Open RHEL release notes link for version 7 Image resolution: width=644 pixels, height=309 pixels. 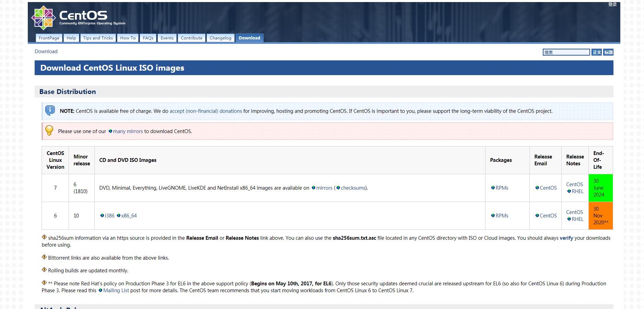[x=575, y=191]
